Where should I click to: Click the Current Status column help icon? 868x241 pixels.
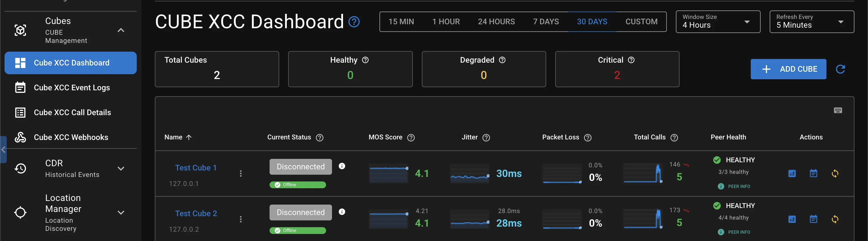click(x=320, y=138)
